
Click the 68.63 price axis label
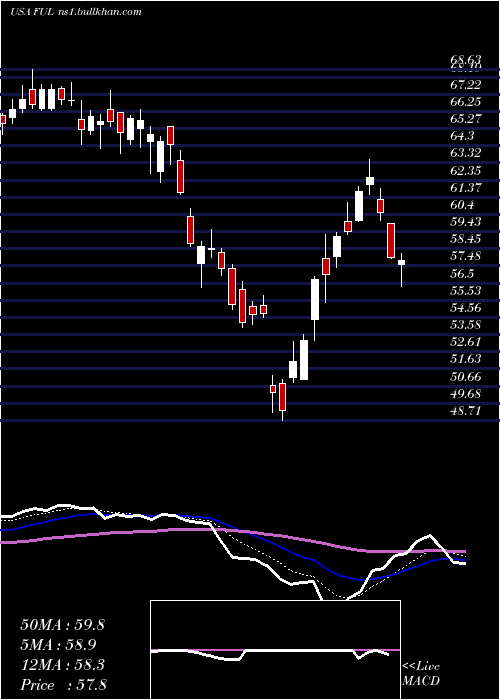pos(466,59)
